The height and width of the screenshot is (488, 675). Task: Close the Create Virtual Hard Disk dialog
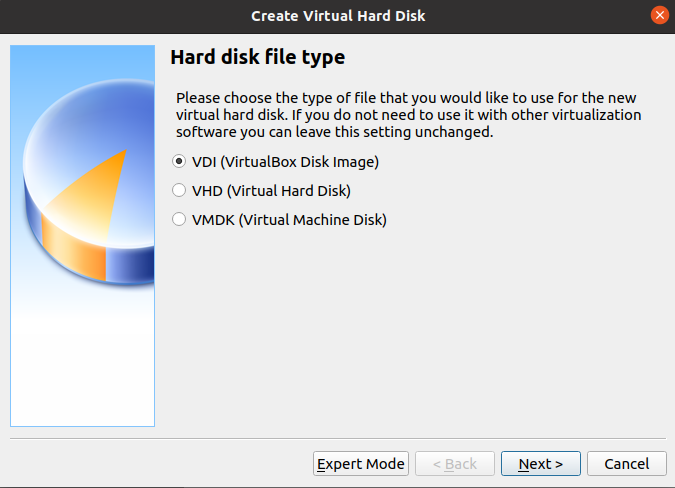(x=659, y=15)
